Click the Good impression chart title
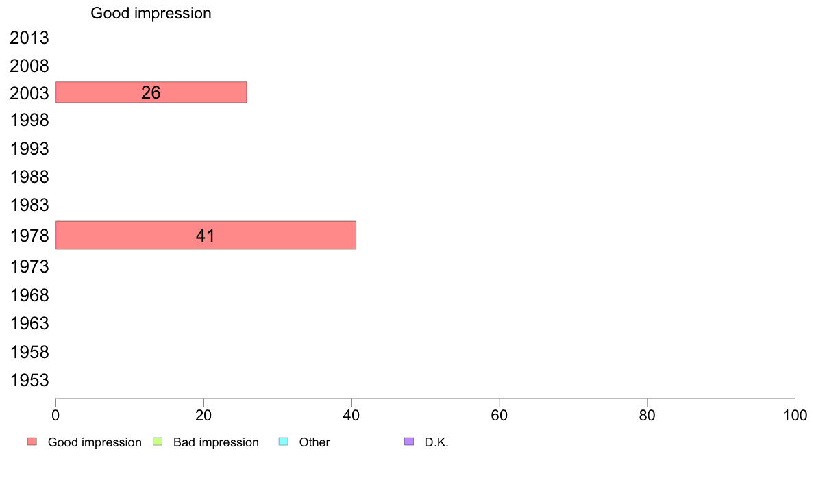This screenshot has width=814, height=504. tap(151, 13)
